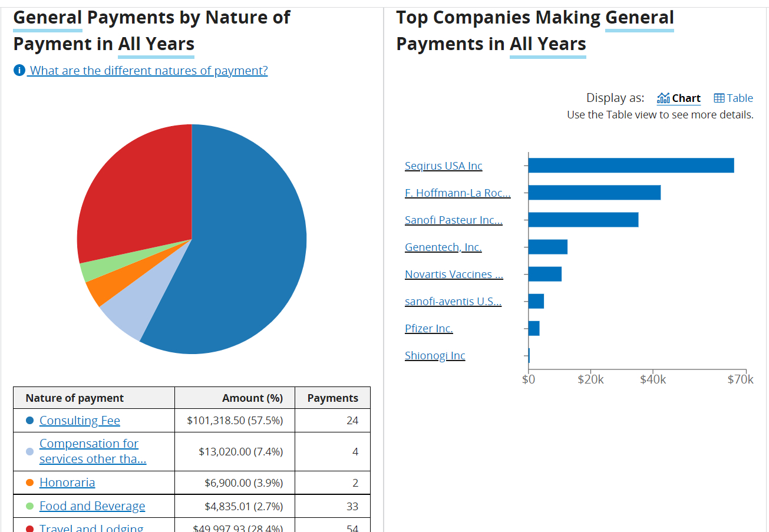This screenshot has height=532, width=769.
Task: Open 'Compensation for services other tha...' link
Action: click(93, 451)
